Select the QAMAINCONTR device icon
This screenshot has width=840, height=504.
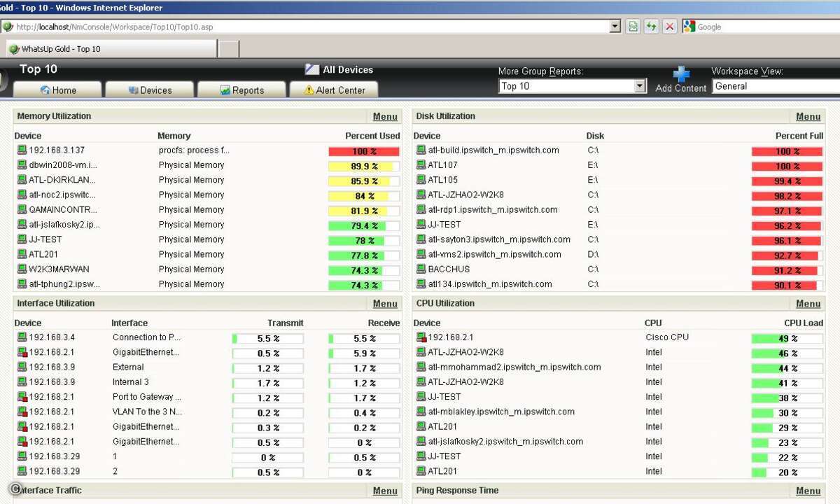coord(22,209)
